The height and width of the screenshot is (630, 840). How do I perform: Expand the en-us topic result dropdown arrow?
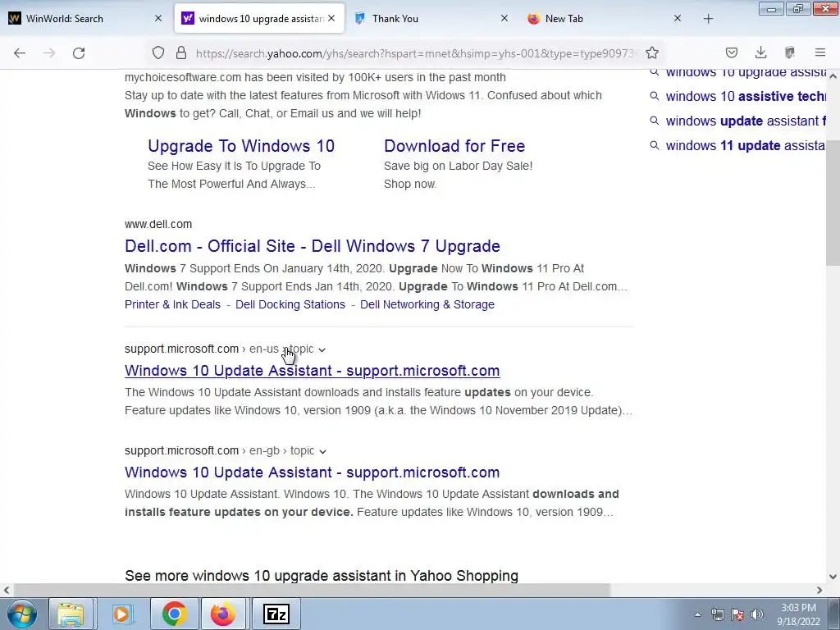coord(322,349)
